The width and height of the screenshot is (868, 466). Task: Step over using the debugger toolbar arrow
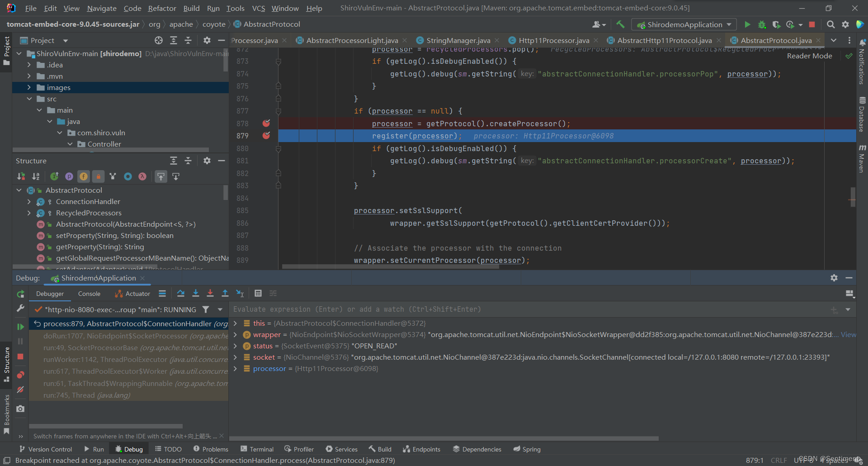click(x=181, y=293)
